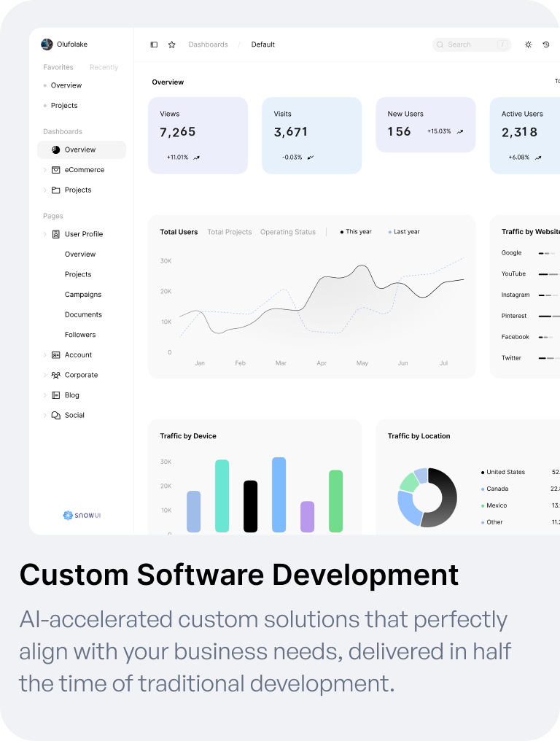
Task: Expand the Social chevron
Action: click(x=45, y=416)
